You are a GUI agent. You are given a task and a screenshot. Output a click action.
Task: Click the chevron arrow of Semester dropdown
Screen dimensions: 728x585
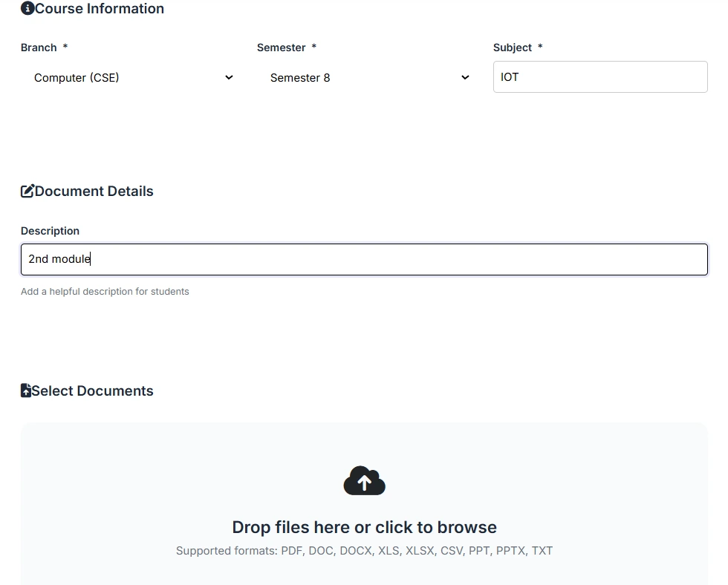(465, 78)
